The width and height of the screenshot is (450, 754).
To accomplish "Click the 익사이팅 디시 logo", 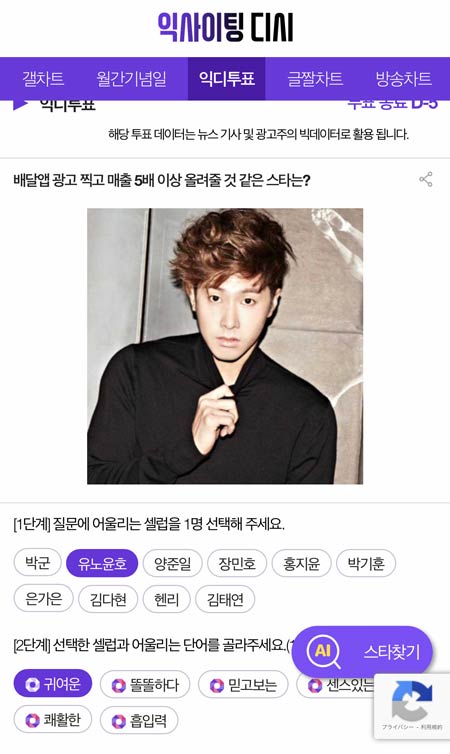I will 225,27.
